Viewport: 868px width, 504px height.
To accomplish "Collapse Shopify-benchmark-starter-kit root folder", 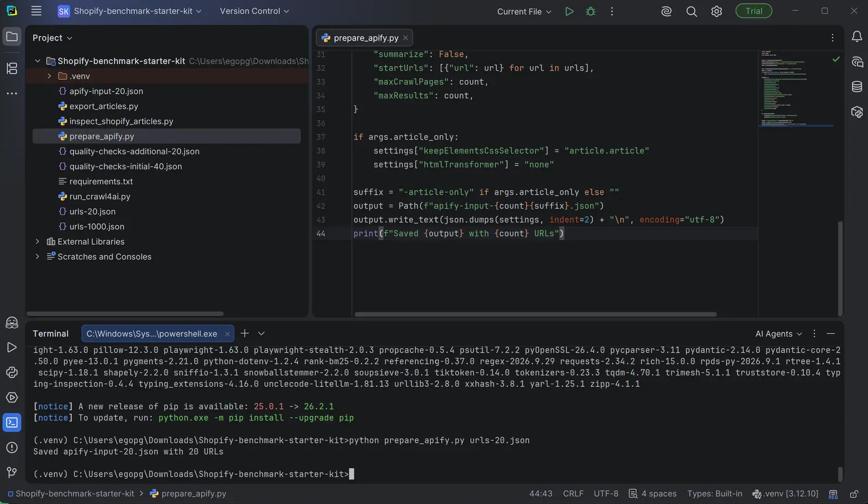I will (x=37, y=61).
